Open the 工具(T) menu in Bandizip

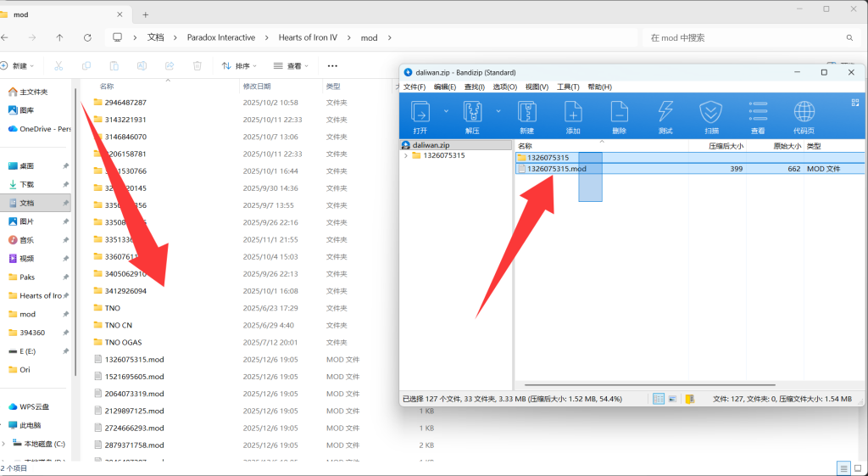click(568, 87)
